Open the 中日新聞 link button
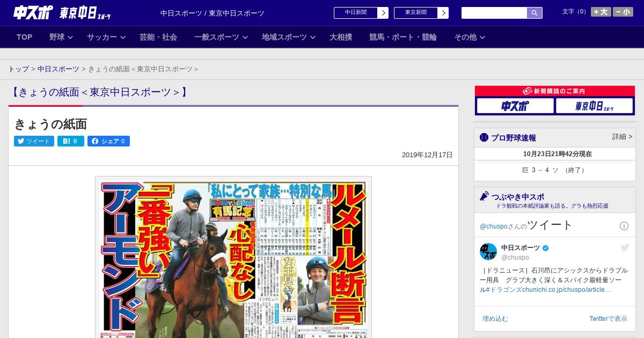The height and width of the screenshot is (338, 644). pos(355,12)
